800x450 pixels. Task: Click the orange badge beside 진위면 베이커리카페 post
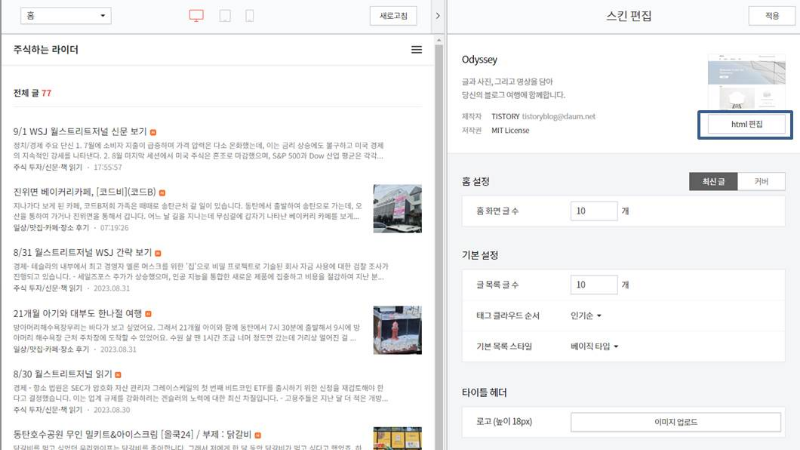[162, 193]
